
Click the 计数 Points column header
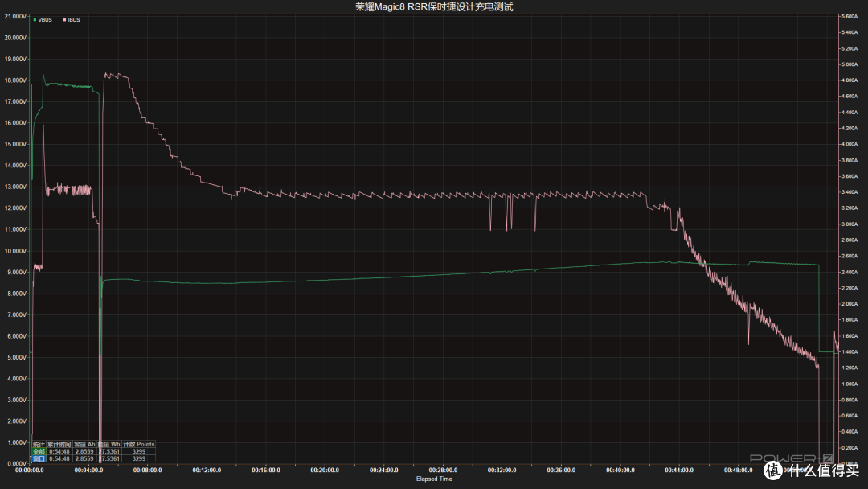coord(139,444)
